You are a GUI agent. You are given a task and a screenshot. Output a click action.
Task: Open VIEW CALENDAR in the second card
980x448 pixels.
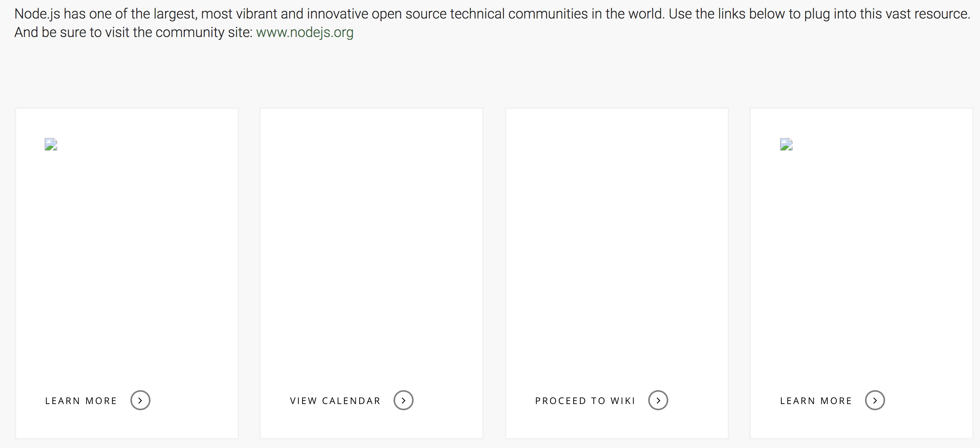coord(335,401)
